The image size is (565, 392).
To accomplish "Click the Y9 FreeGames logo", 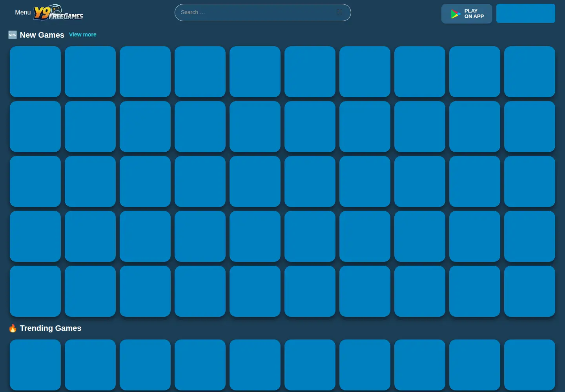I will tap(58, 13).
